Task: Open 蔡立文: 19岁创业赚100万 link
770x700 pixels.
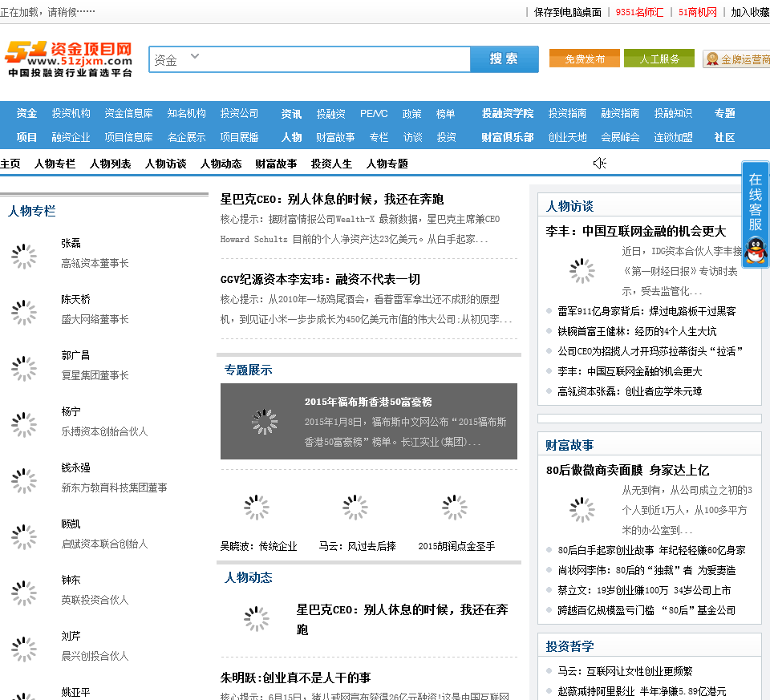Action: [644, 590]
